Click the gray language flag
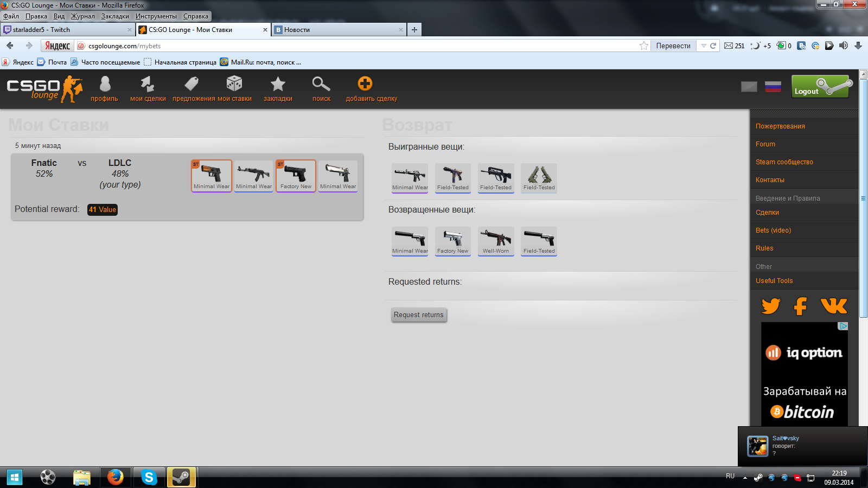This screenshot has width=868, height=488. tap(749, 87)
